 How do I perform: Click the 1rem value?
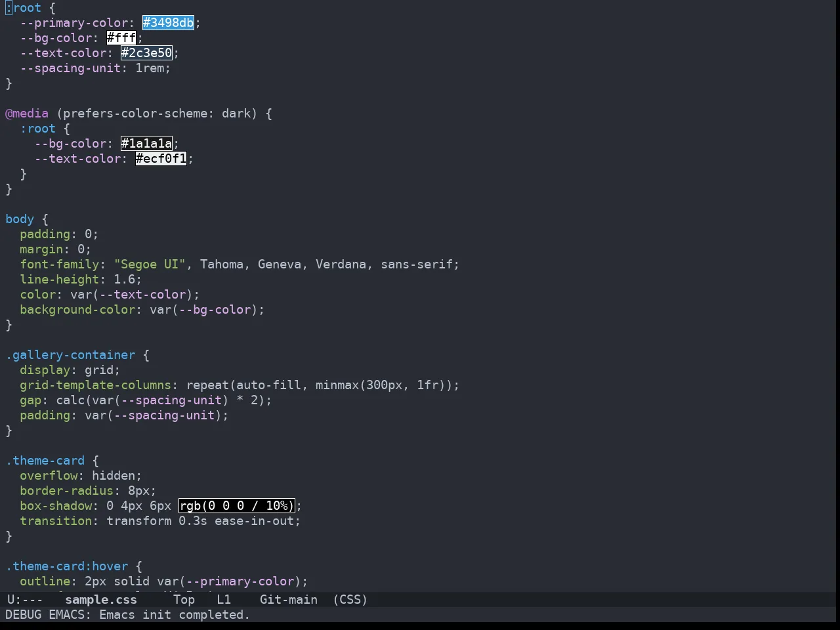click(x=150, y=68)
